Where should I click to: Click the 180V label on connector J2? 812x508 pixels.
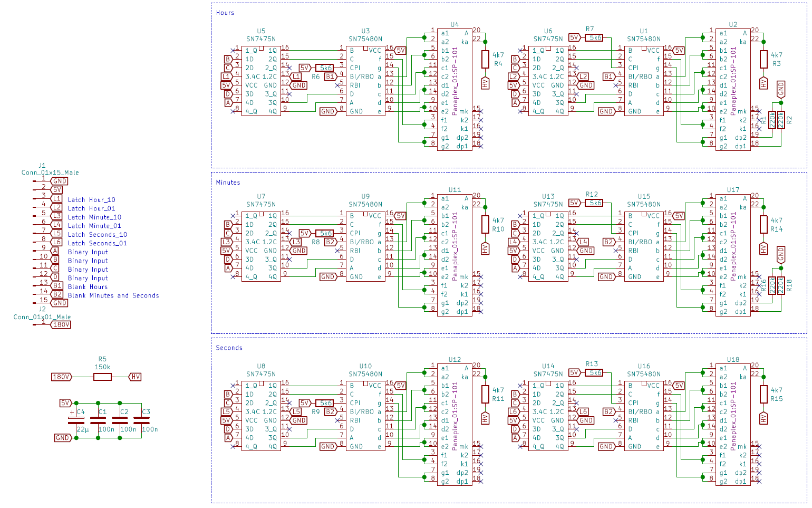tap(61, 324)
